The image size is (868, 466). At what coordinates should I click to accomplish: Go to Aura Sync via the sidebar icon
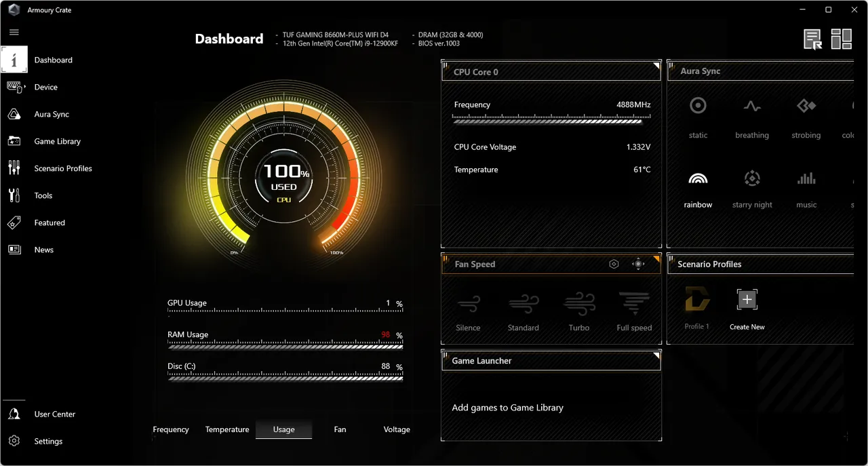(14, 114)
